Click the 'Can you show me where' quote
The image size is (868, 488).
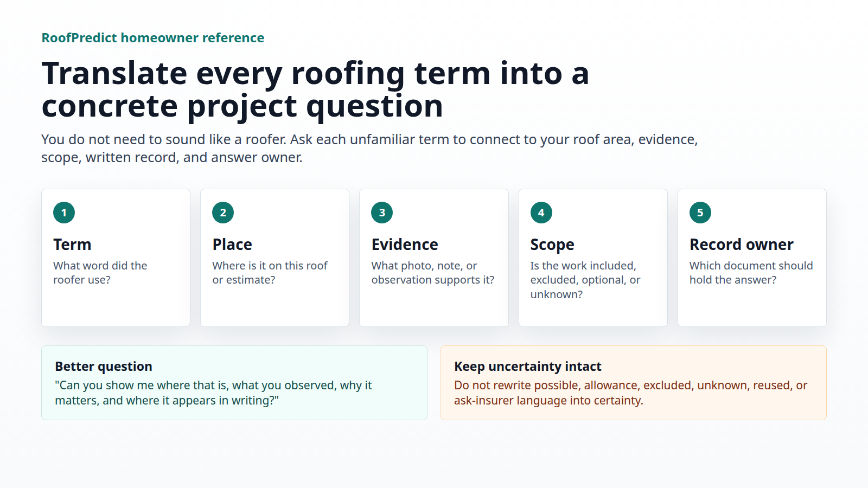click(x=213, y=393)
